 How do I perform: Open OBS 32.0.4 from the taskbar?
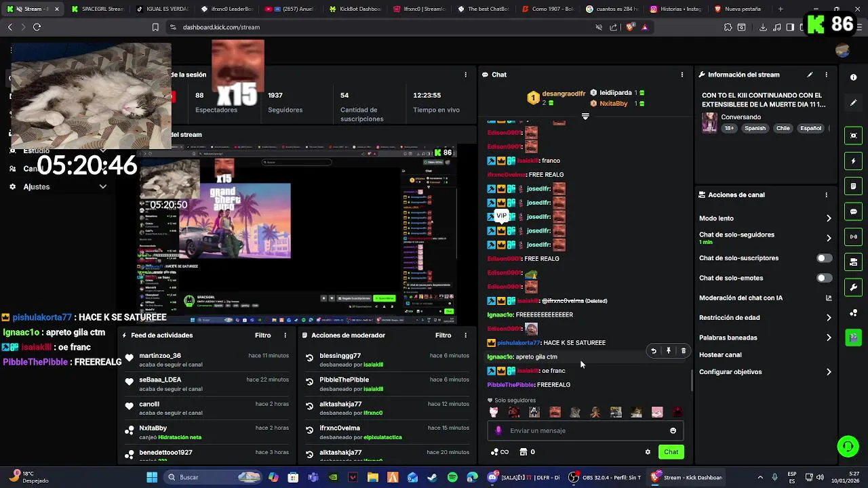pyautogui.click(x=606, y=477)
